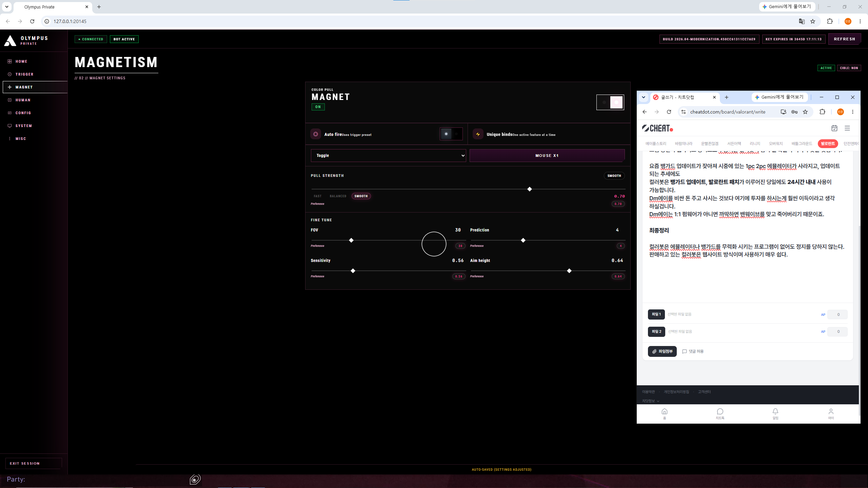The width and height of the screenshot is (868, 488).
Task: Click the Auto fire target icon
Action: [316, 134]
